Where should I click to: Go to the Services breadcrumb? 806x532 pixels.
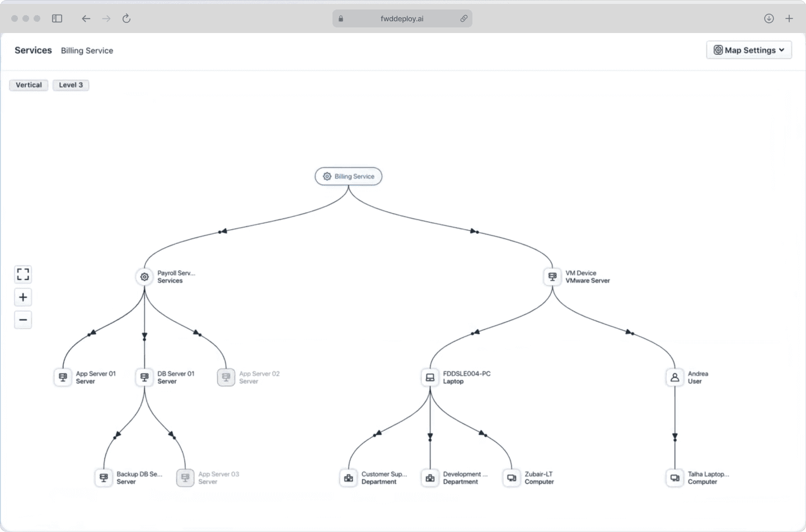33,50
